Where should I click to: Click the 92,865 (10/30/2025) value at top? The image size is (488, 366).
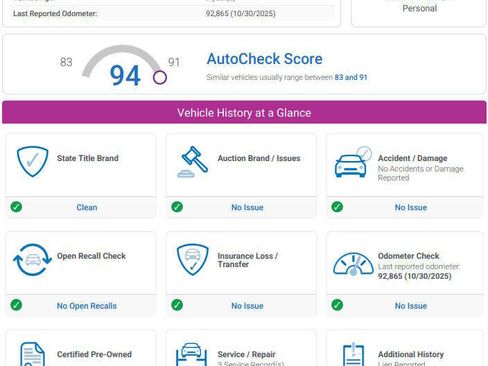tap(241, 14)
